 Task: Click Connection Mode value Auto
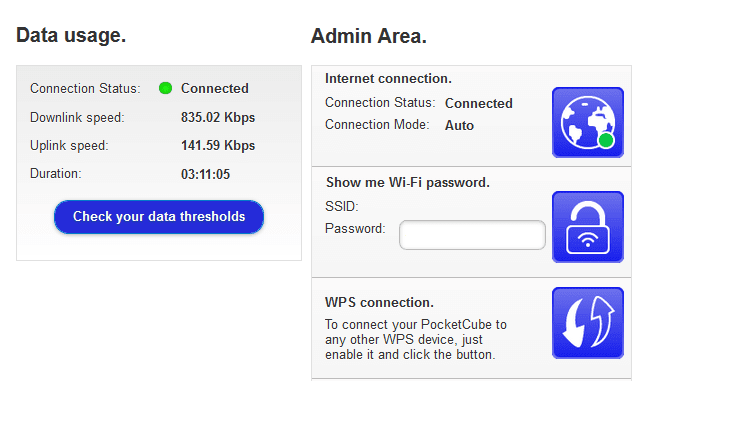[459, 125]
